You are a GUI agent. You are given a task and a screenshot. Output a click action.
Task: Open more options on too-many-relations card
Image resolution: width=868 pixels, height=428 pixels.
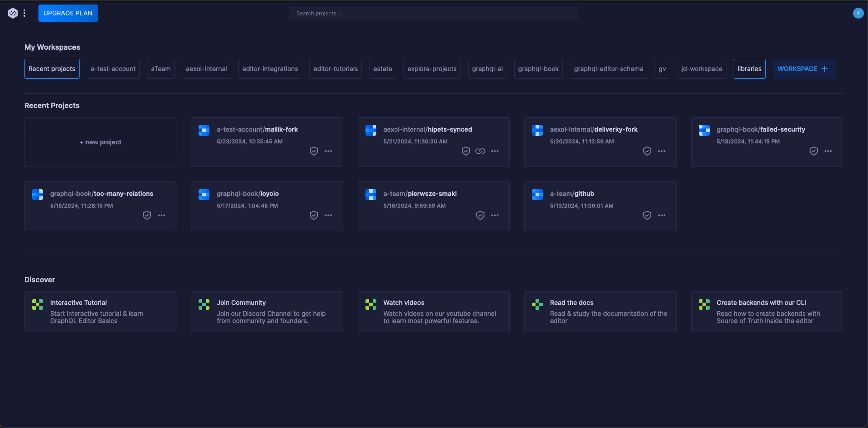click(x=161, y=215)
